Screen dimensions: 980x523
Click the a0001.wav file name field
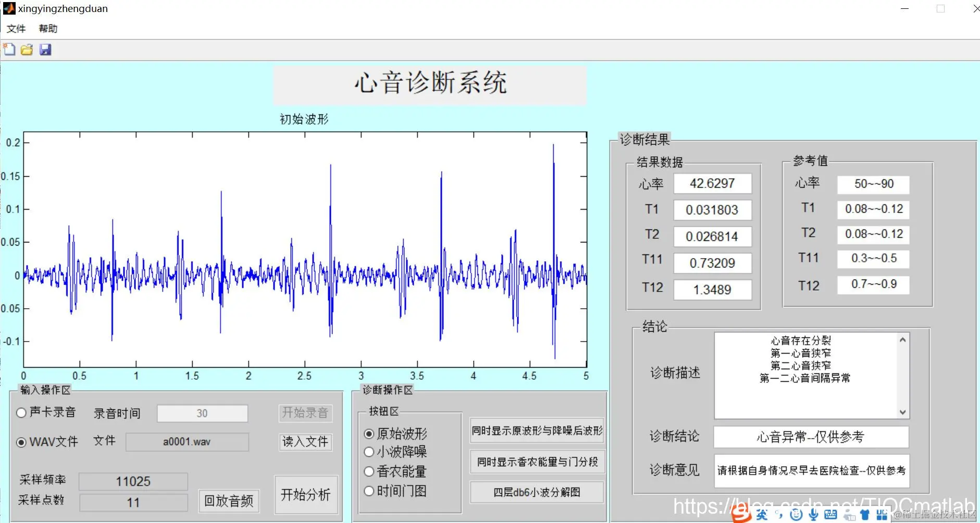coord(187,442)
